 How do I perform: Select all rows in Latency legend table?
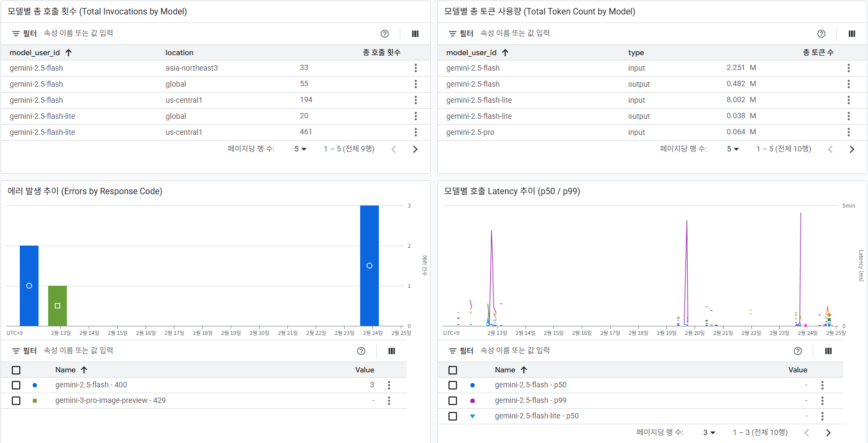tap(453, 370)
